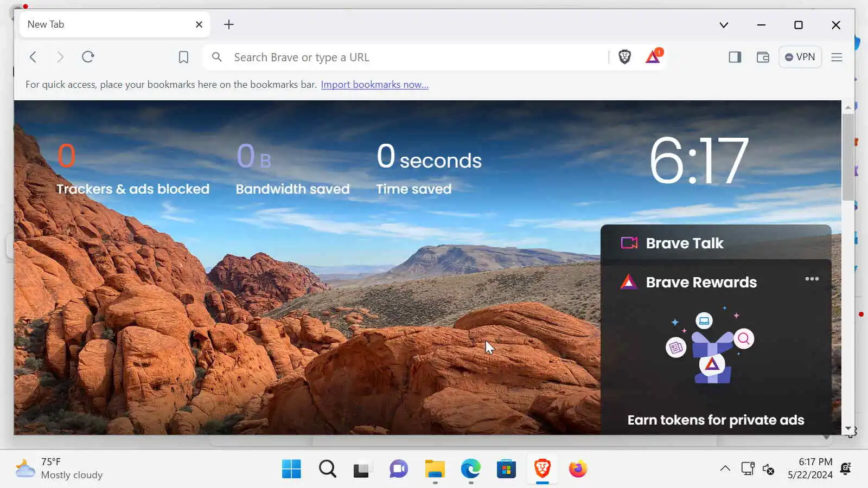Toggle the sidebar panel icon

(x=735, y=57)
